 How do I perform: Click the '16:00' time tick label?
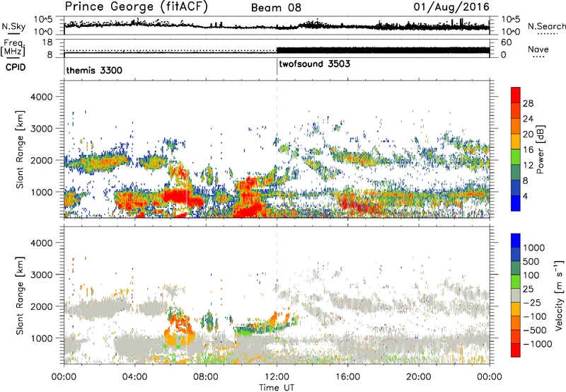click(347, 377)
